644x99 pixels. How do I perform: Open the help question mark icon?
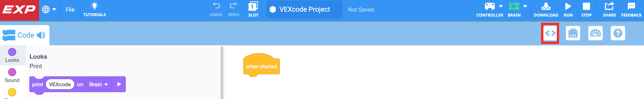[x=618, y=33]
